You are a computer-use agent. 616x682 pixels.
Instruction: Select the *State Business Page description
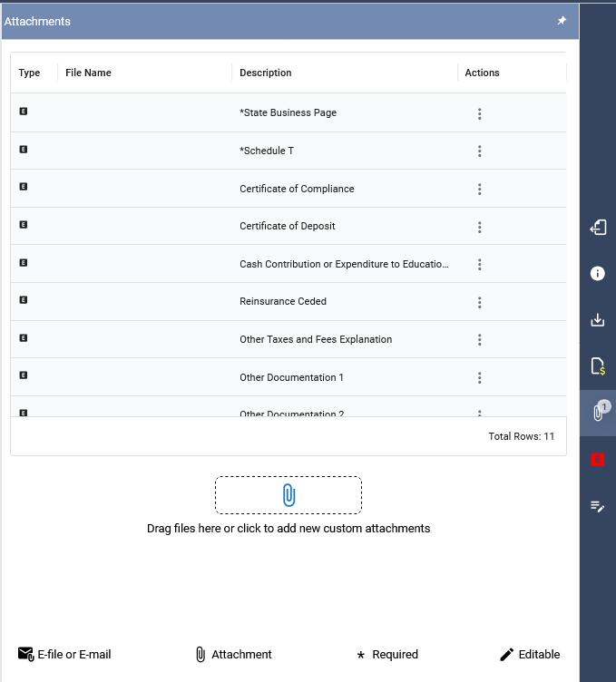click(x=288, y=112)
